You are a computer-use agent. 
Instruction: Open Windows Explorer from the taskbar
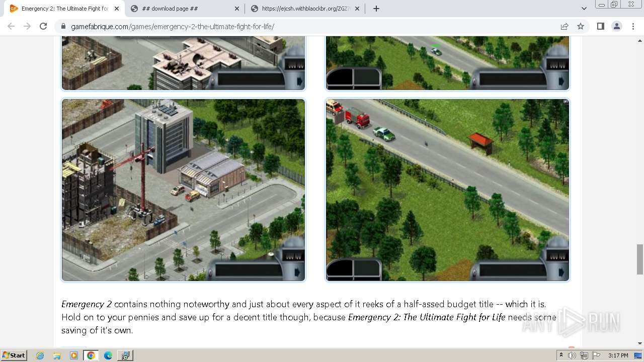[x=57, y=355]
